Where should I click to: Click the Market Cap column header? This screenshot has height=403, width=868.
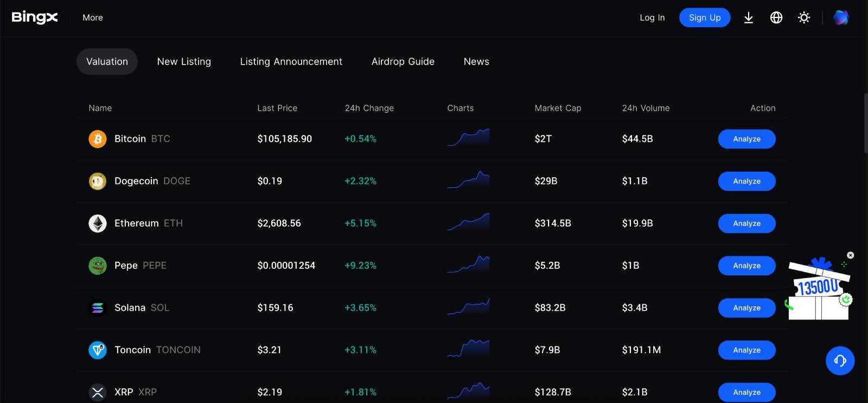tap(558, 108)
